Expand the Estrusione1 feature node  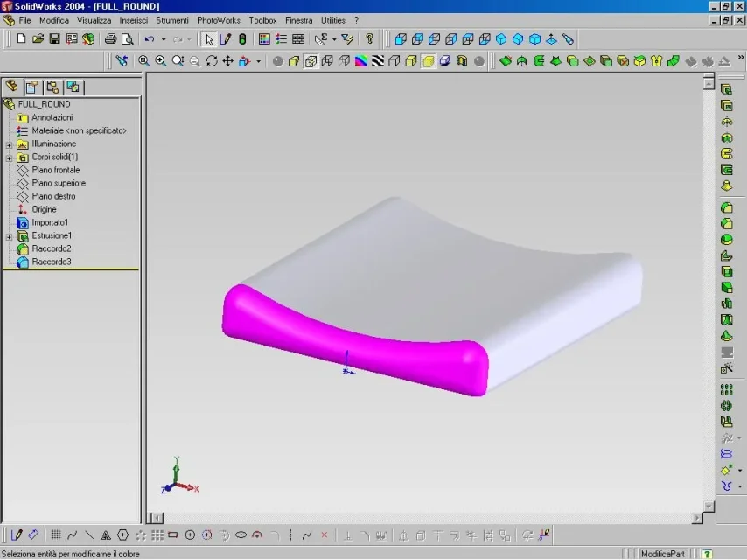coord(9,236)
